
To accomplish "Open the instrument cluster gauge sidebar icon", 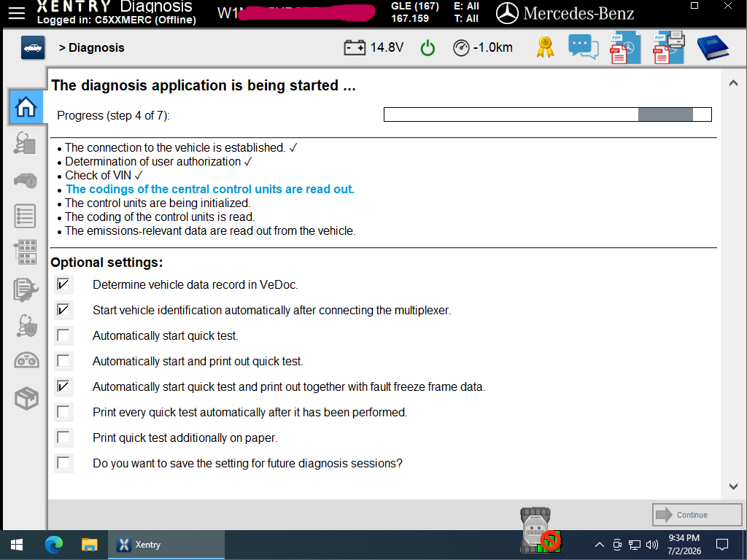I will tap(27, 360).
